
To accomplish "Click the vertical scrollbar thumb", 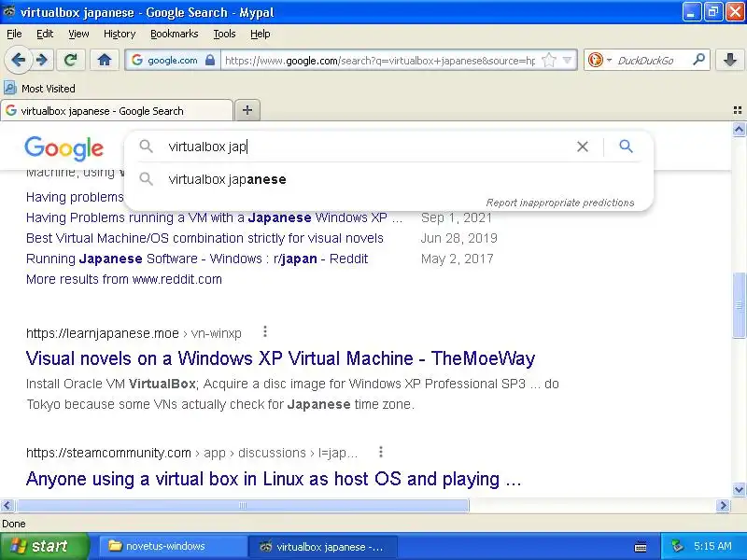I will pos(739,305).
